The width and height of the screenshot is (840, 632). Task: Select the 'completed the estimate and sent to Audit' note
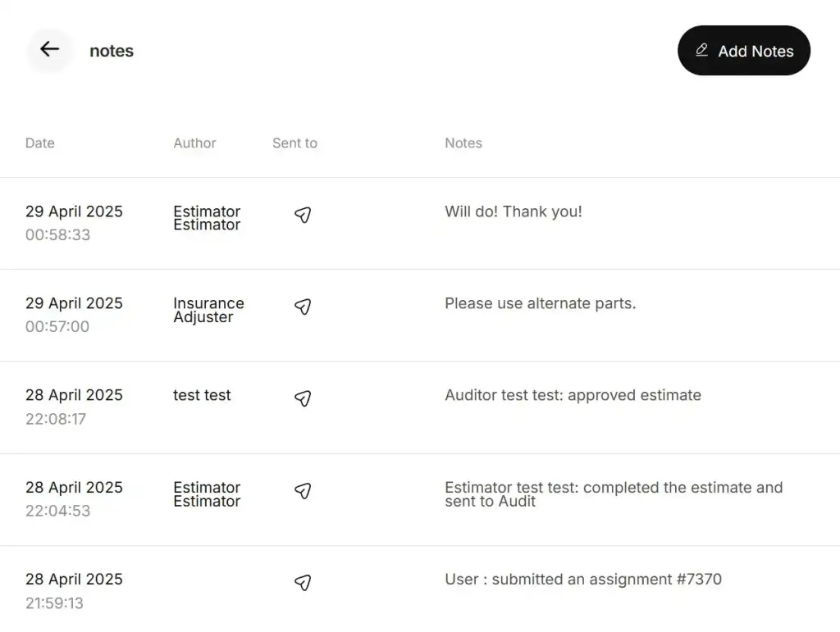[x=614, y=494]
